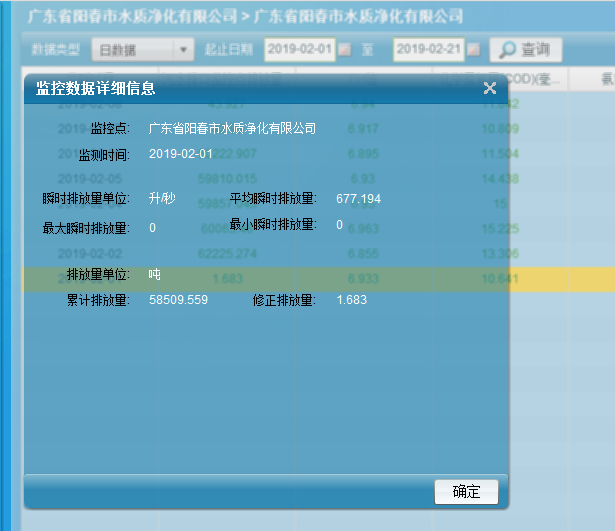Click the highlighted row cell 10.641
This screenshot has height=531, width=615.
click(500, 279)
